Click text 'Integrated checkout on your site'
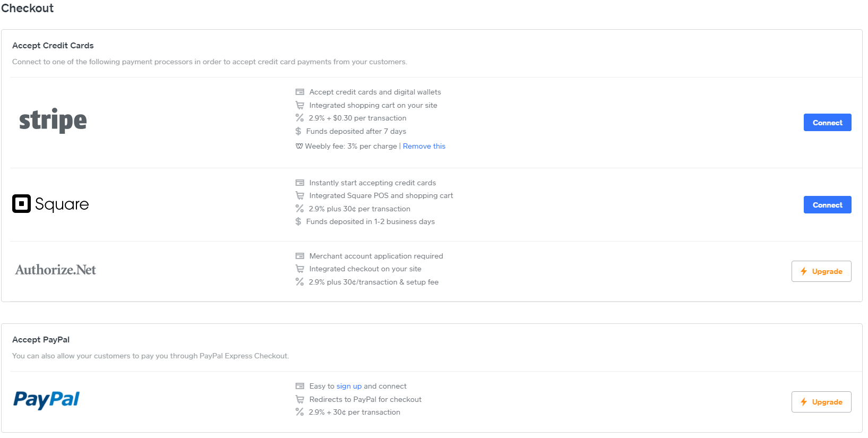The width and height of the screenshot is (868, 438). tap(365, 269)
